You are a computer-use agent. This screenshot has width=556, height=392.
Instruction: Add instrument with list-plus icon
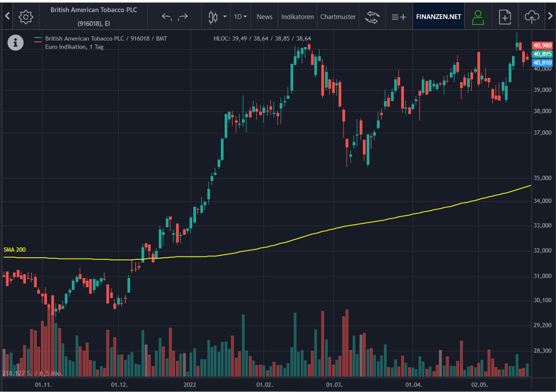pyautogui.click(x=399, y=17)
